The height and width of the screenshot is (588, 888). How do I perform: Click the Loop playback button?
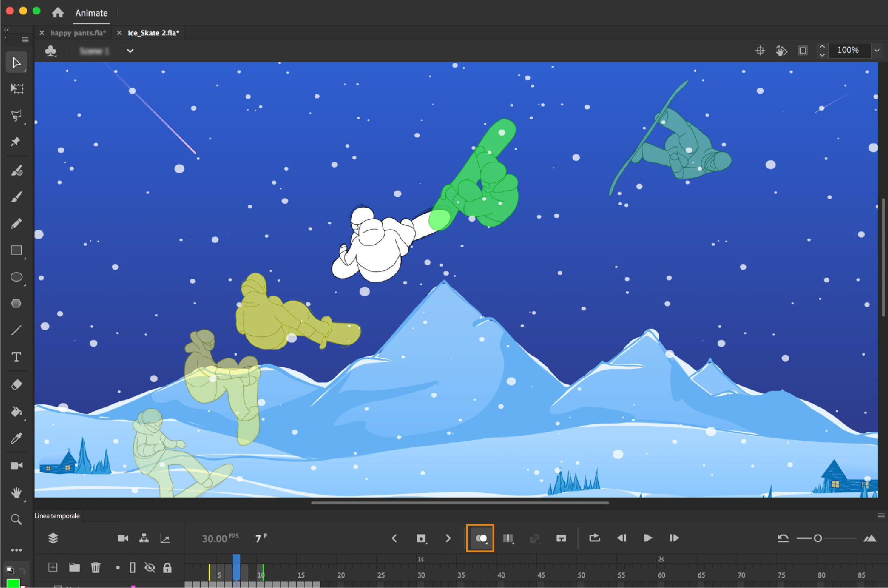pyautogui.click(x=594, y=538)
